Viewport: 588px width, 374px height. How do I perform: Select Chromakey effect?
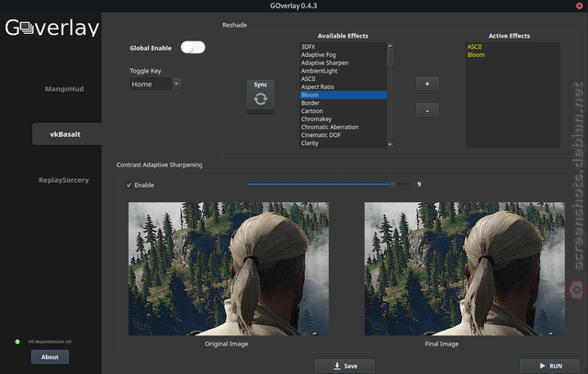pyautogui.click(x=343, y=119)
